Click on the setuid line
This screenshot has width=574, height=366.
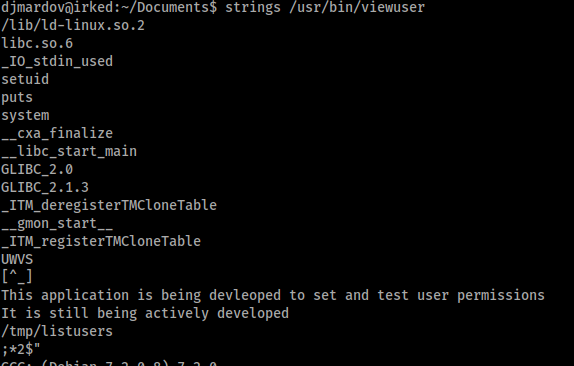point(25,79)
